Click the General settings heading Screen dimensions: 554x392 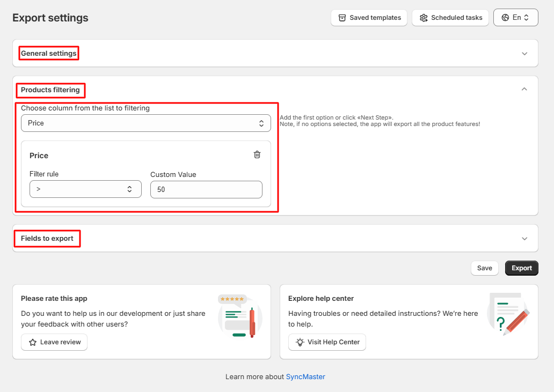point(49,53)
